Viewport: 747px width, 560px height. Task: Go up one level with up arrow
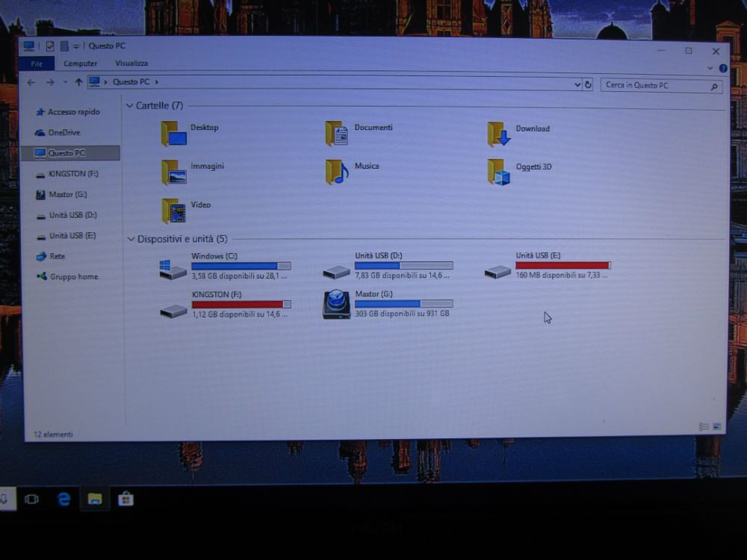(78, 82)
